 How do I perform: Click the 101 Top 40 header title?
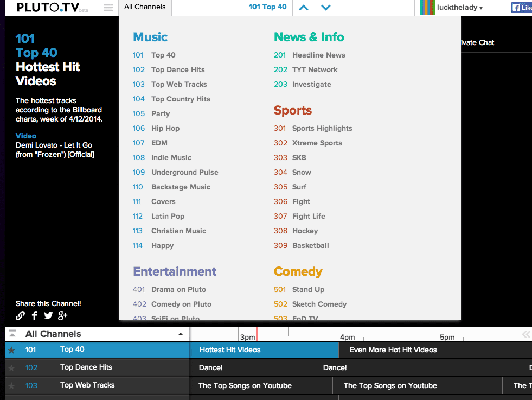267,7
